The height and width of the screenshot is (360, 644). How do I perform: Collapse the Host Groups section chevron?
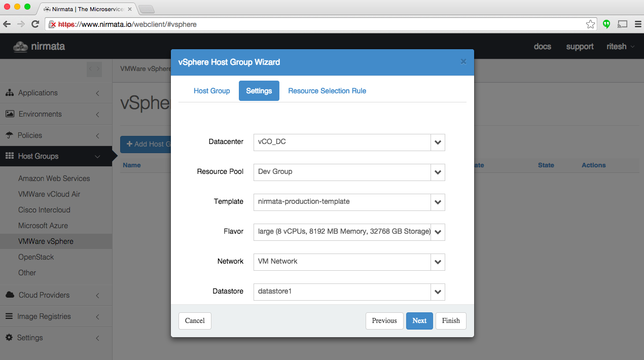[x=97, y=157]
